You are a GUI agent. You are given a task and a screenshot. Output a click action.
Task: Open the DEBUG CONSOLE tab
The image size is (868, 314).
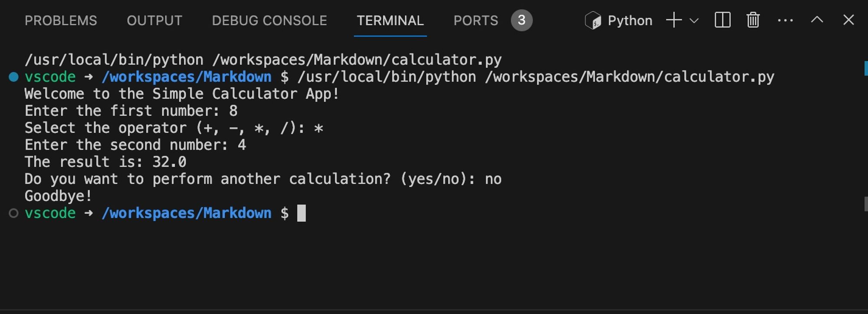[x=269, y=20]
